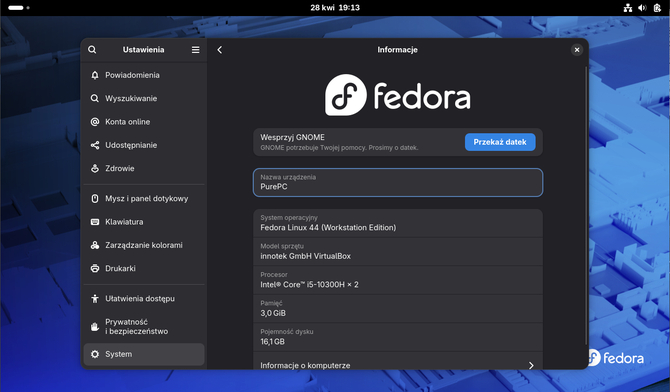The width and height of the screenshot is (670, 392).
Task: Expand the Informacje o komputerze chevron
Action: pos(531,365)
